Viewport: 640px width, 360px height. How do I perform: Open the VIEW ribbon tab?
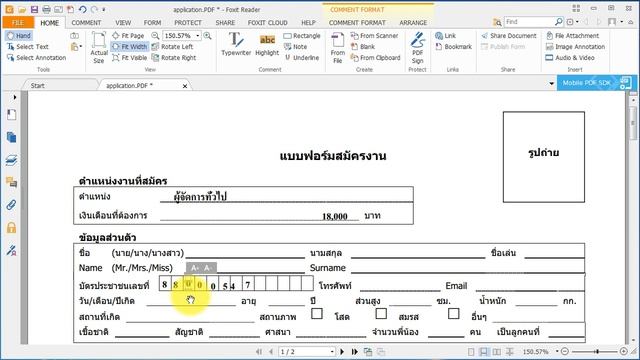(123, 23)
